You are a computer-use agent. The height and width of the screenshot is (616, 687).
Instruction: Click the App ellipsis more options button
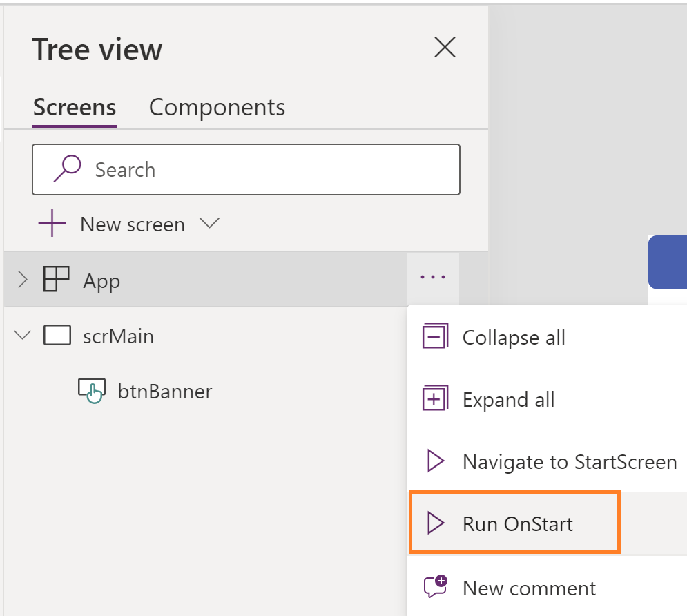tap(433, 278)
